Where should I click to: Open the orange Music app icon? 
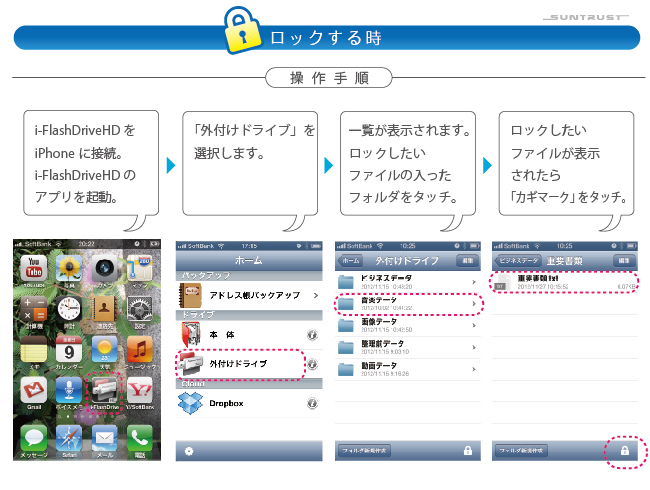pos(140,349)
